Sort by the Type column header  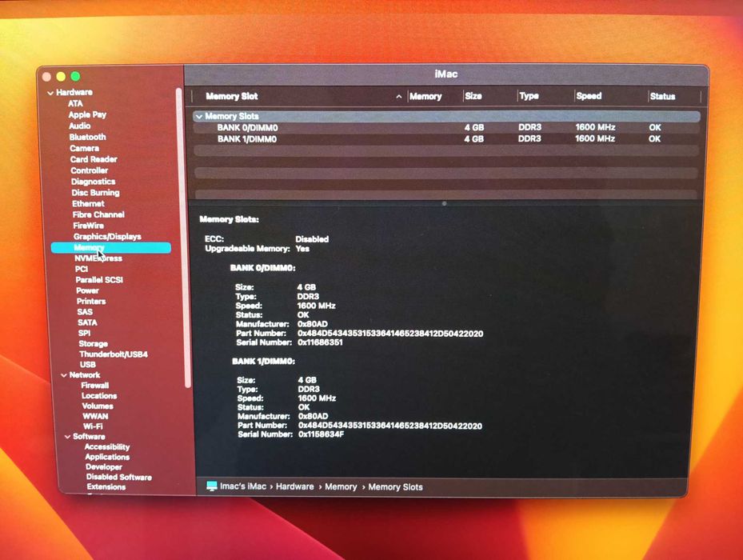pyautogui.click(x=529, y=96)
